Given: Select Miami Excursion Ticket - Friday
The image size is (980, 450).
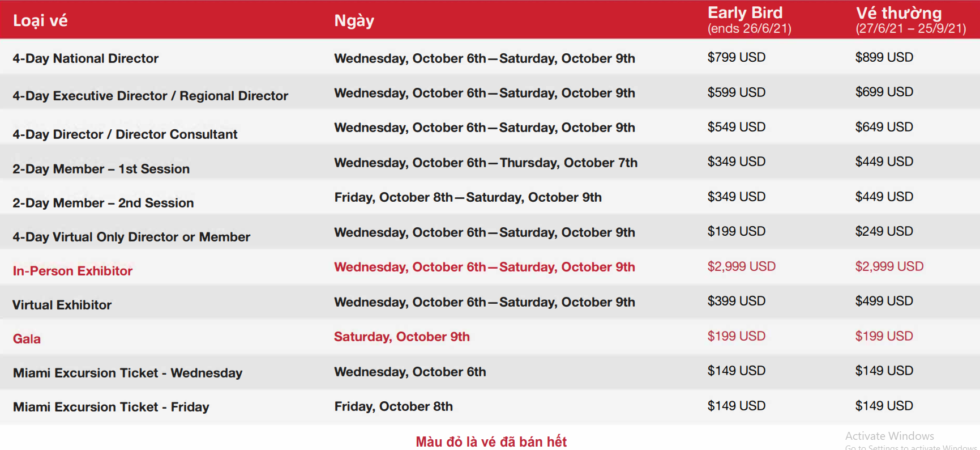Looking at the screenshot, I should (x=111, y=407).
